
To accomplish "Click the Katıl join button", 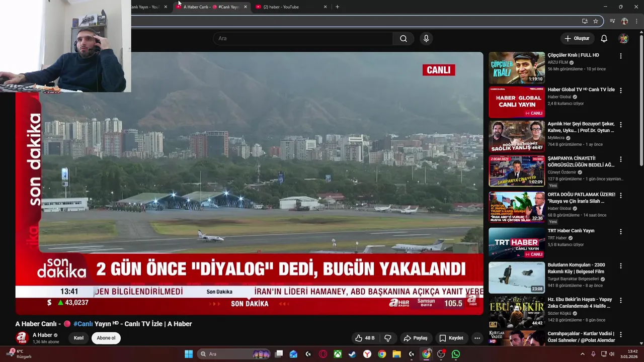I will [78, 338].
